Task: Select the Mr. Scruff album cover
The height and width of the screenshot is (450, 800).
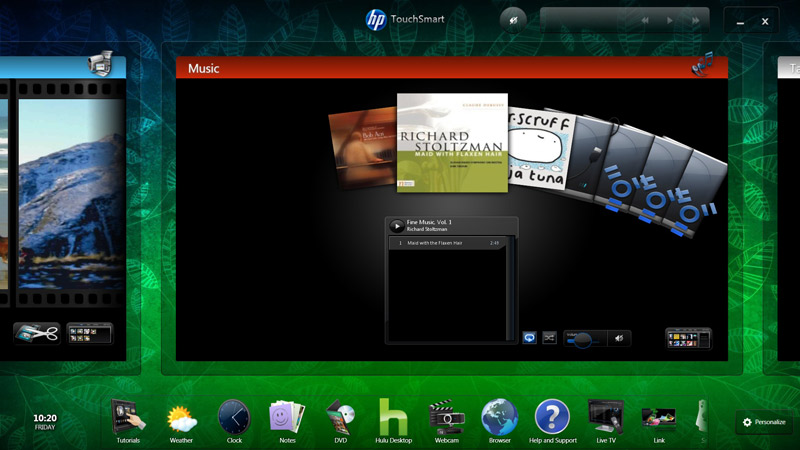Action: click(540, 148)
